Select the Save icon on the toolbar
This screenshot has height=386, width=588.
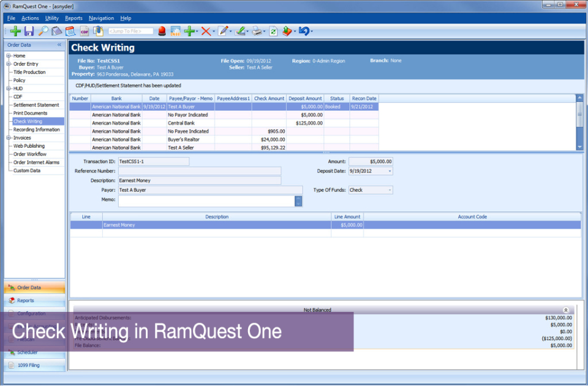click(29, 31)
